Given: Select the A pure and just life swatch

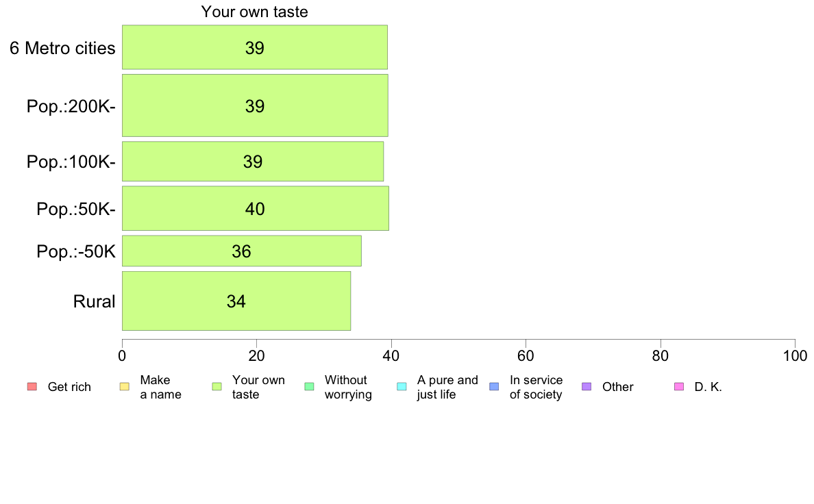Looking at the screenshot, I should click(402, 387).
